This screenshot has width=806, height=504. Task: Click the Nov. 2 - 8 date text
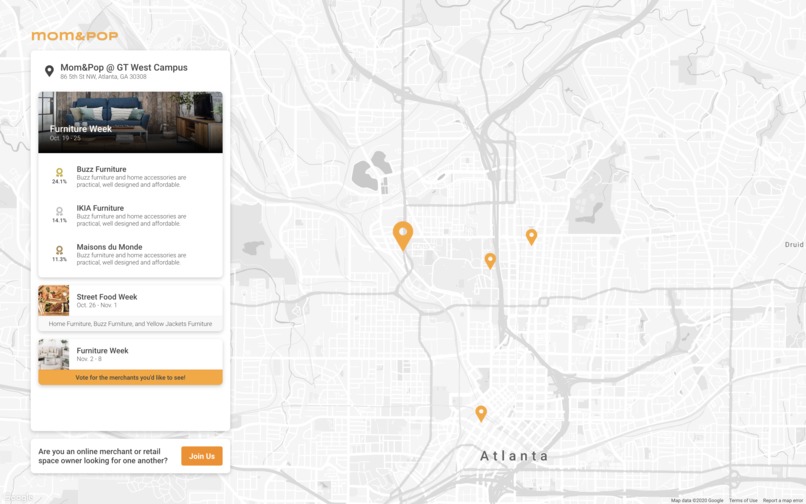(x=89, y=359)
